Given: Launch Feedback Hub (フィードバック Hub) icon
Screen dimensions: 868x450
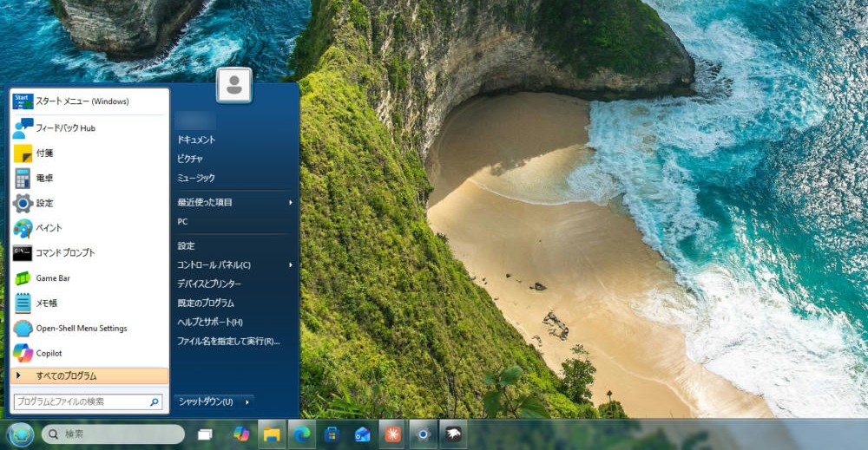Looking at the screenshot, I should (23, 127).
